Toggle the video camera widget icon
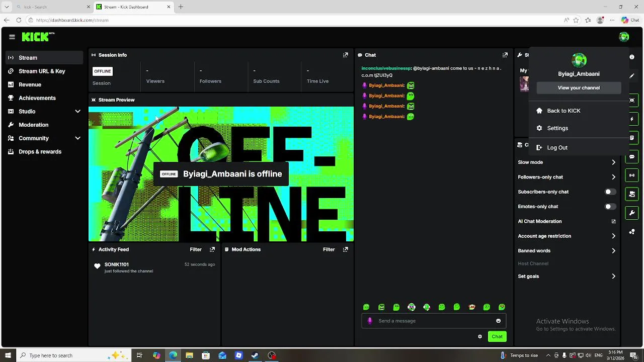644x362 pixels. point(632,194)
